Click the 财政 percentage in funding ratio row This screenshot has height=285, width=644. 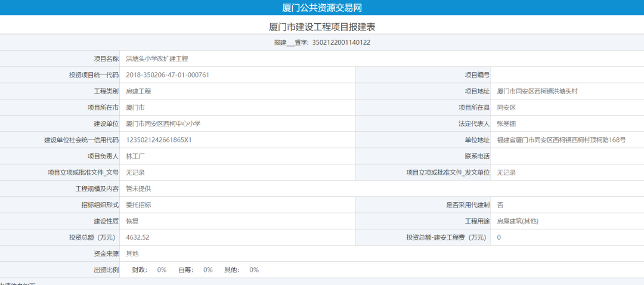pos(162,270)
